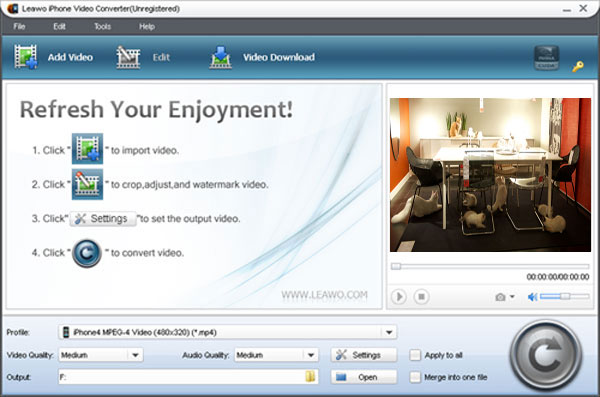This screenshot has width=600, height=397.
Task: Open the Edit menu in menu bar
Action: [59, 26]
